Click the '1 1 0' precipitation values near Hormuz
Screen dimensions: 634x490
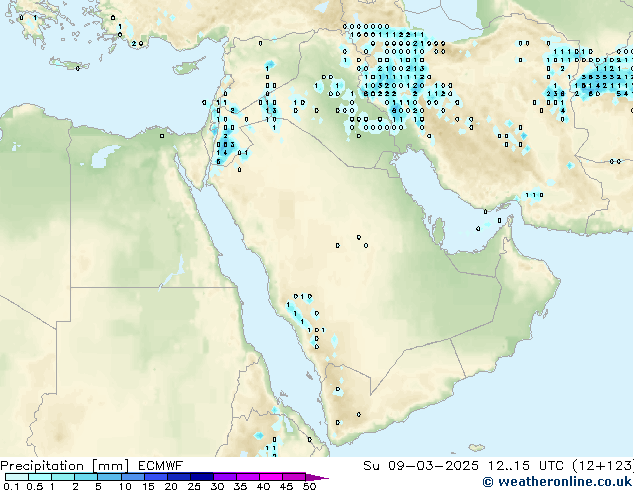[x=534, y=195]
